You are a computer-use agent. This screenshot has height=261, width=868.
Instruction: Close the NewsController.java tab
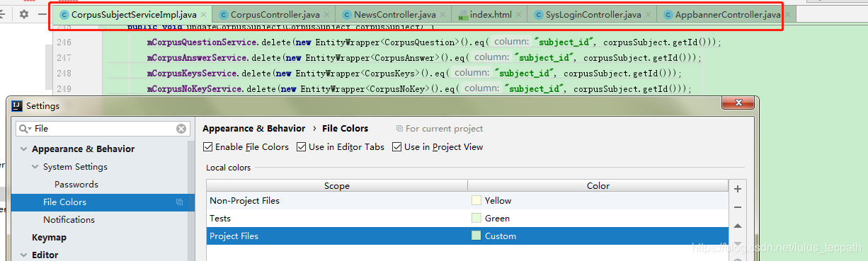445,15
